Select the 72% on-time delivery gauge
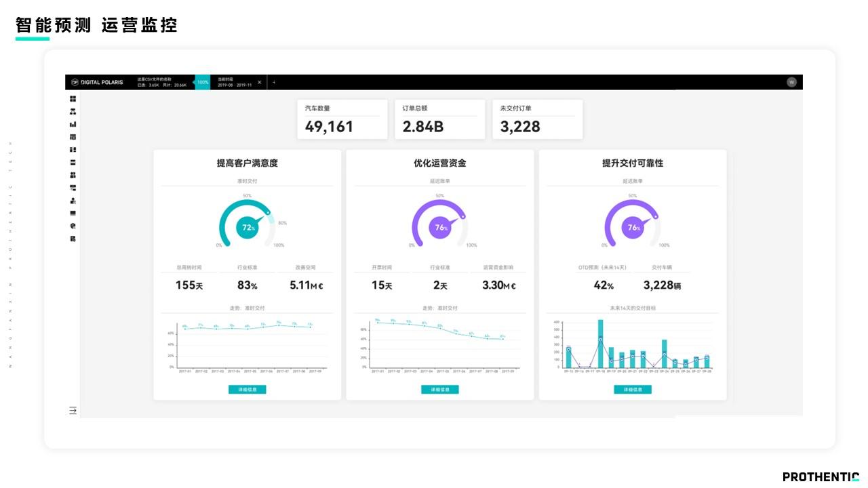868x488 pixels. tap(248, 227)
